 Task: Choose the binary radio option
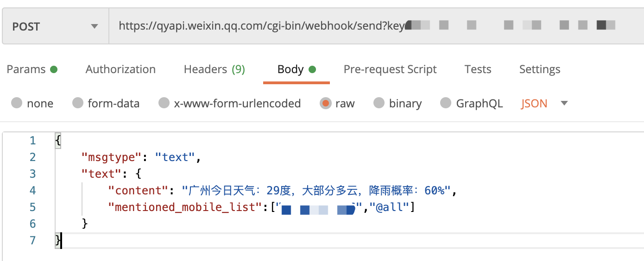point(379,103)
